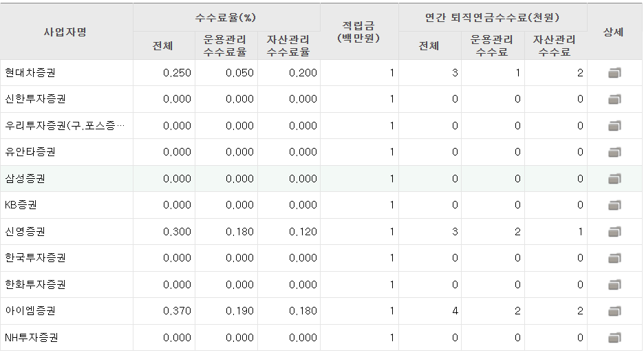
Task: Click the 수수료율(%) group header
Action: 226,18
